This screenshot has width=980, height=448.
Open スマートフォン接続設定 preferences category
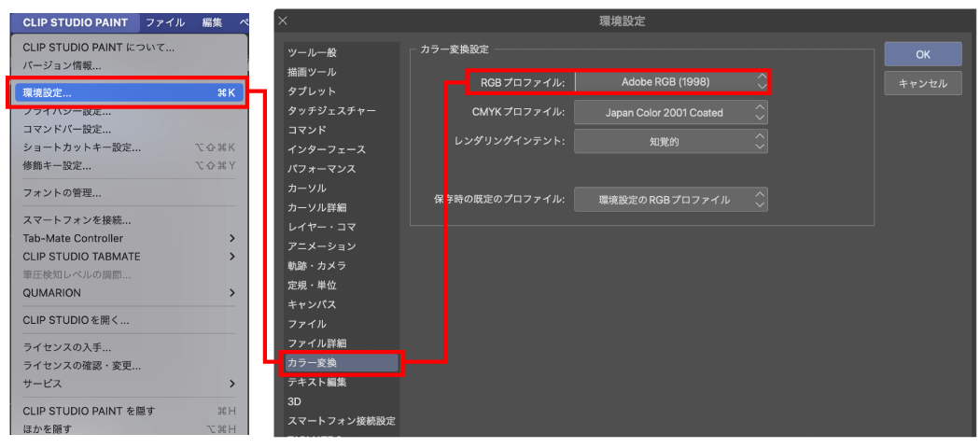coord(342,421)
